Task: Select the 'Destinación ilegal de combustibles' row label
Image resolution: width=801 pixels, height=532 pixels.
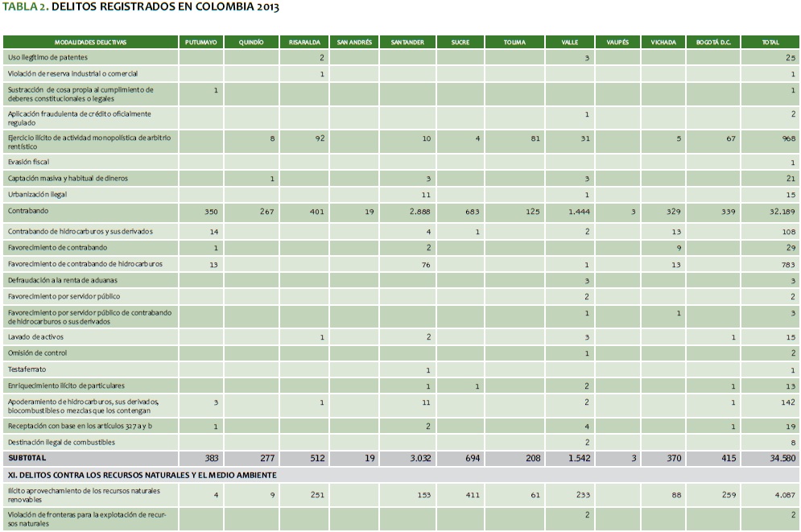Action: [61, 442]
